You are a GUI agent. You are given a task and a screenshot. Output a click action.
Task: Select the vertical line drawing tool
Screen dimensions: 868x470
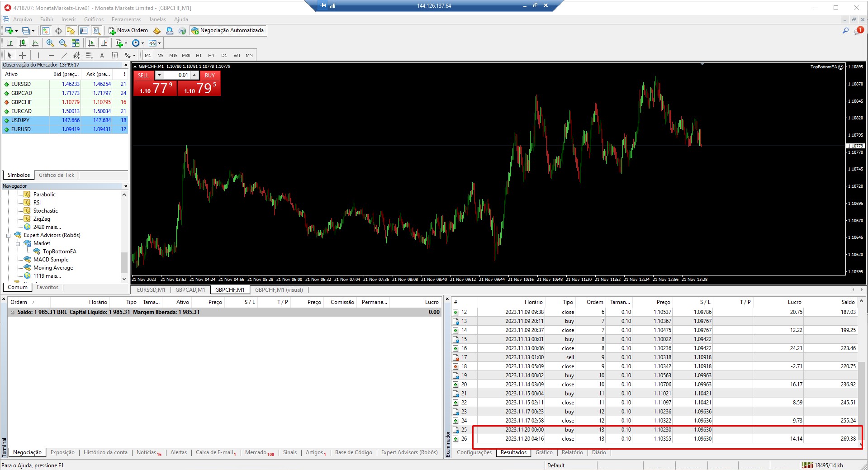pyautogui.click(x=39, y=55)
